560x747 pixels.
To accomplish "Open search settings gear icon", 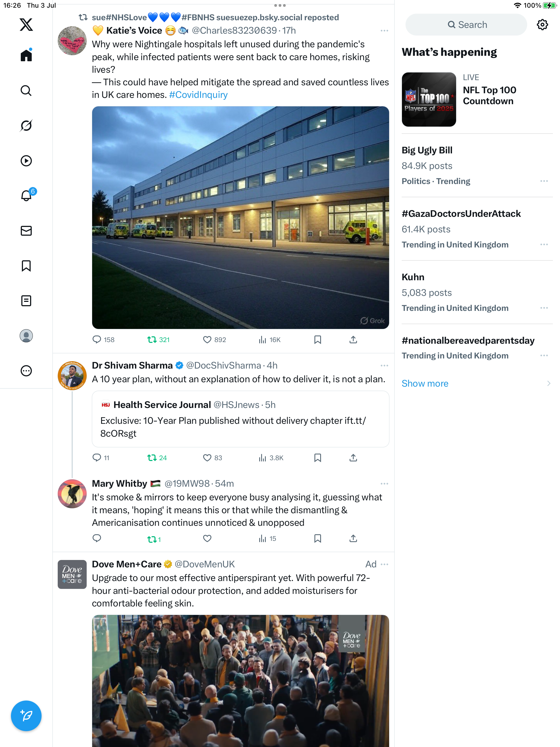I will point(542,25).
